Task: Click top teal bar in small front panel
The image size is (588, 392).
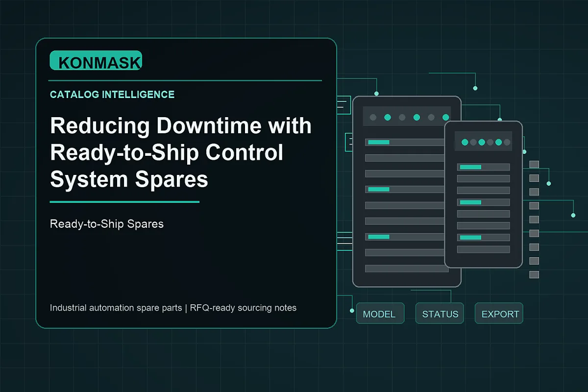Action: pos(470,167)
